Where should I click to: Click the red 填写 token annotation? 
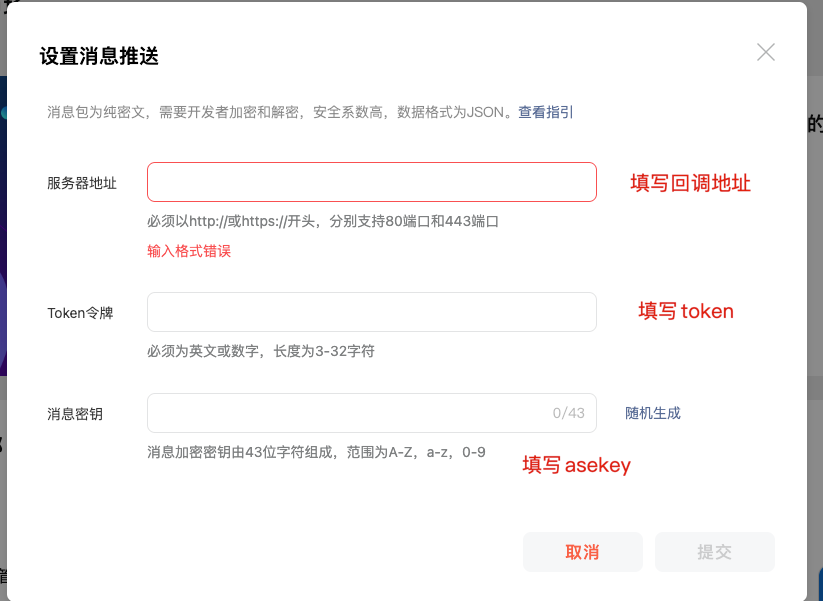point(686,311)
